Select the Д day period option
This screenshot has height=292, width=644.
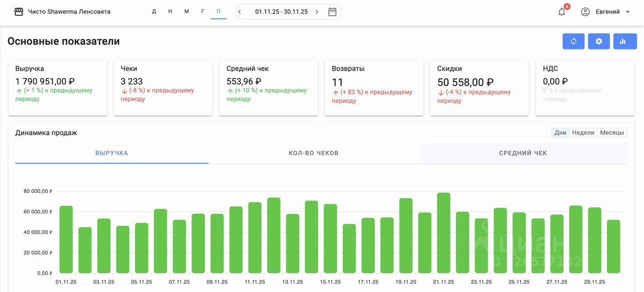coord(154,12)
